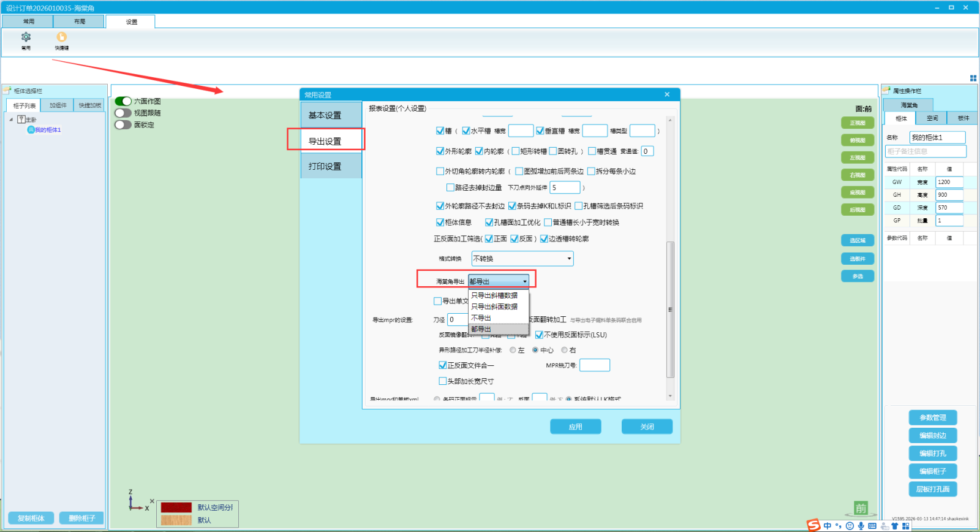Switch to the 打印设置 tab

(x=325, y=166)
